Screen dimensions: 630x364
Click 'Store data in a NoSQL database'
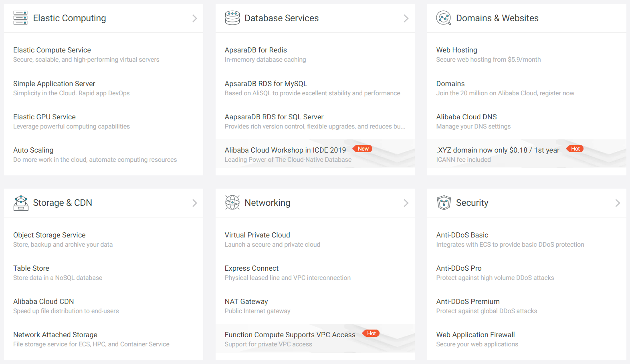(58, 278)
